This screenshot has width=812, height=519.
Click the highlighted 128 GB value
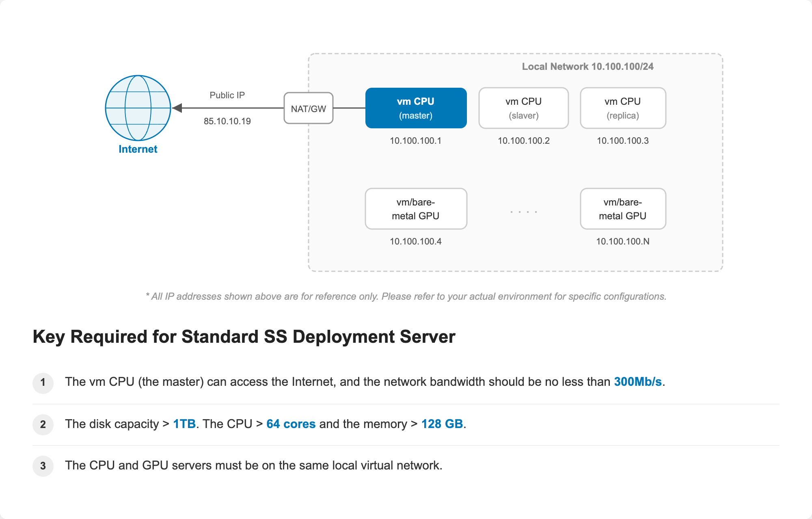click(442, 424)
